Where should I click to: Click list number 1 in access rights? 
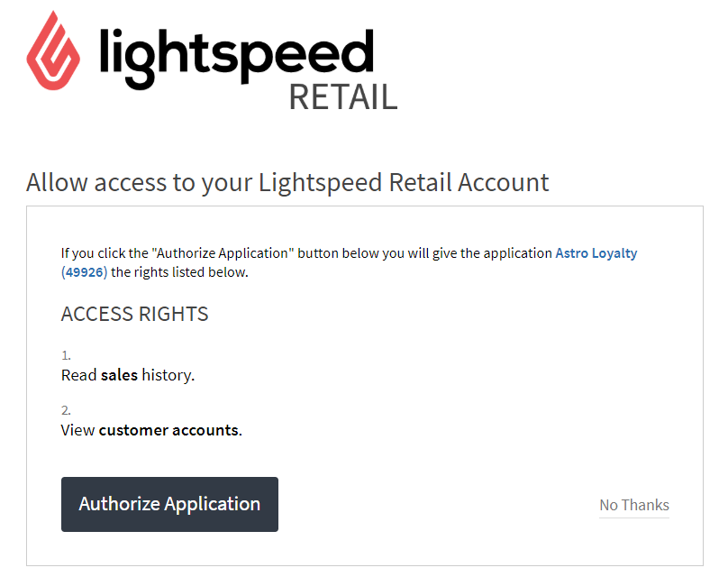[x=66, y=355]
